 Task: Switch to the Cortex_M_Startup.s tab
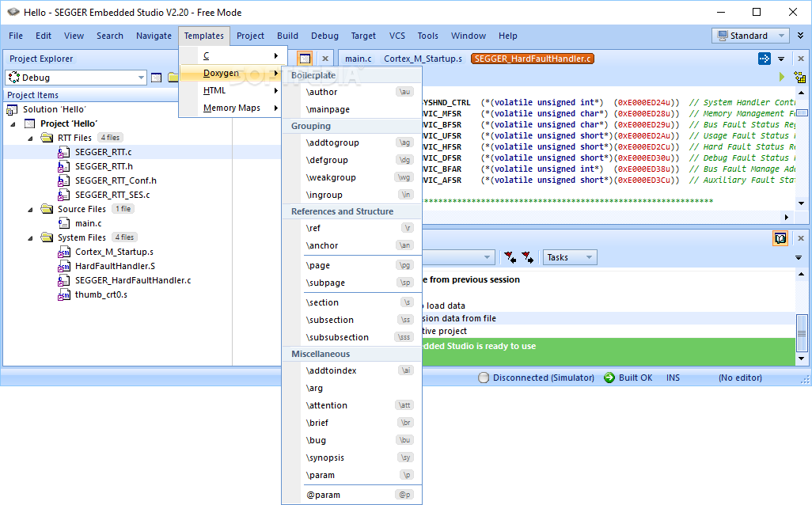tap(423, 59)
